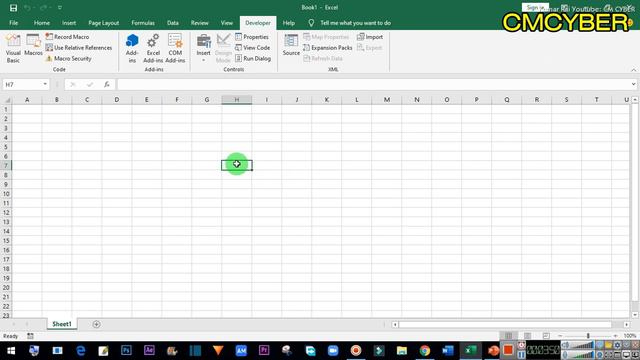Toggle Design Mode
640x360 pixels.
pyautogui.click(x=223, y=49)
